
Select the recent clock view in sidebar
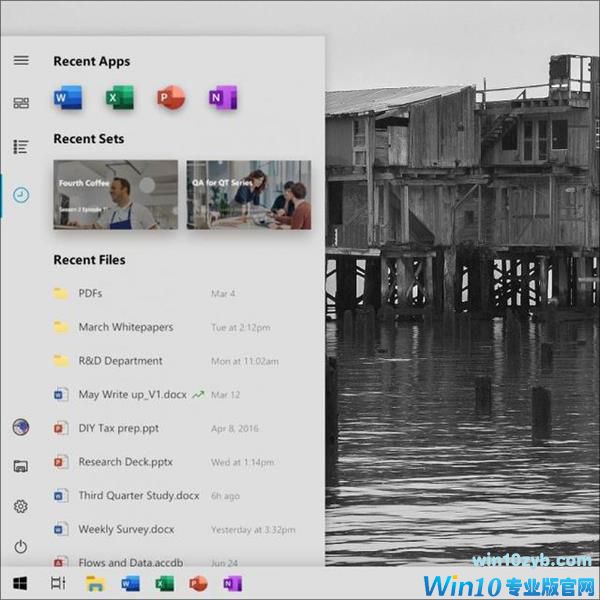pos(21,194)
